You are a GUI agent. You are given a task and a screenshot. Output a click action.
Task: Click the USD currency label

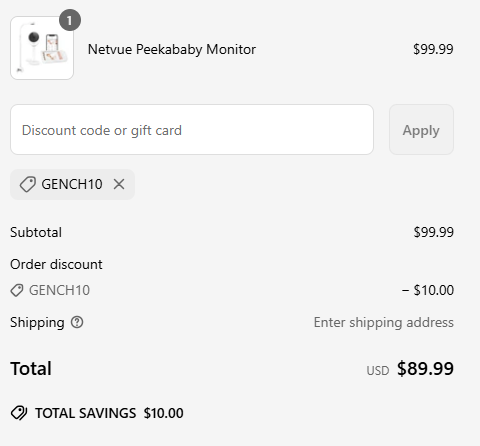(378, 371)
